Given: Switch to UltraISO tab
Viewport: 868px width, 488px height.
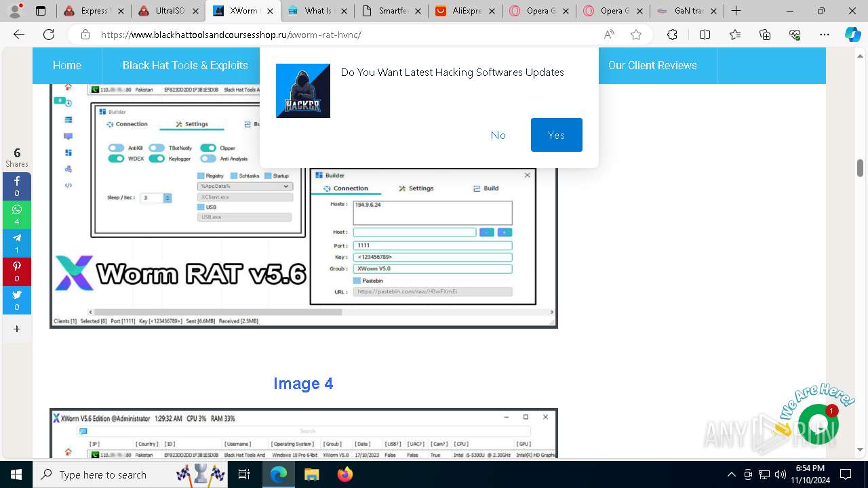Looking at the screenshot, I should [167, 11].
